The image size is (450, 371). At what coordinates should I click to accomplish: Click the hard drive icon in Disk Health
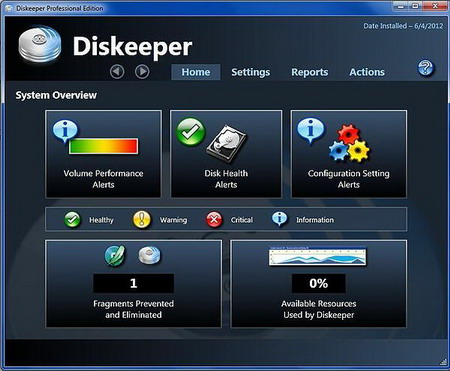227,144
